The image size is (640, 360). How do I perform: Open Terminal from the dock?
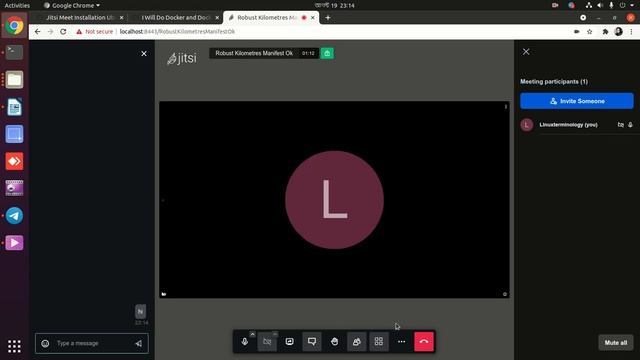coord(14,52)
